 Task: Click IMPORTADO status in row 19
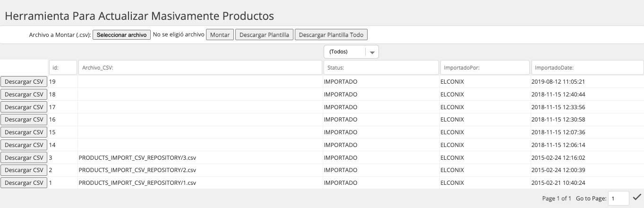[341, 82]
